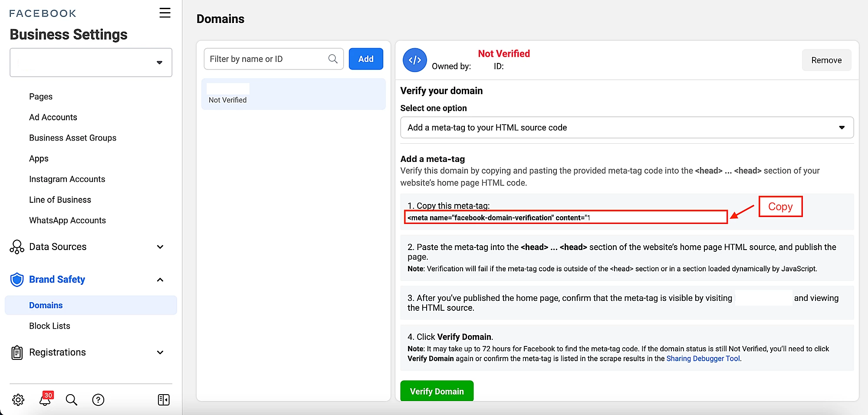Viewport: 868px width, 415px height.
Task: Select Business Asset Groups
Action: tap(72, 138)
